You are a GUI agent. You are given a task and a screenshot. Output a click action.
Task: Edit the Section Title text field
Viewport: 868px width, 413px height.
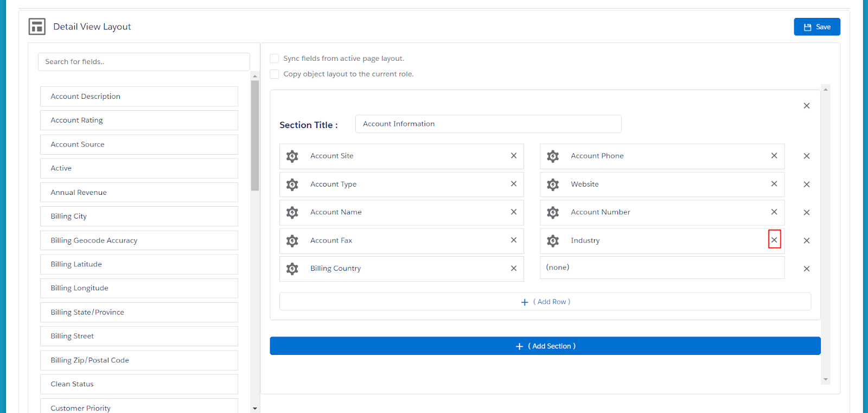click(x=488, y=124)
